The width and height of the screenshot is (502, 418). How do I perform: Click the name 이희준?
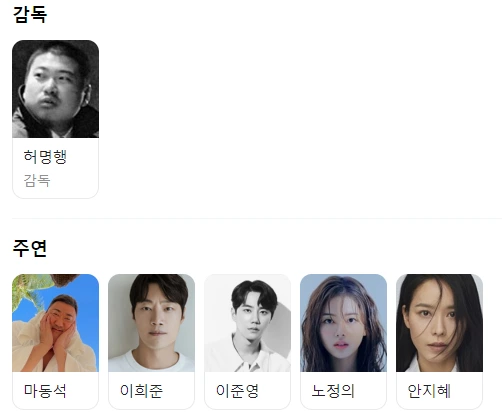pos(141,391)
